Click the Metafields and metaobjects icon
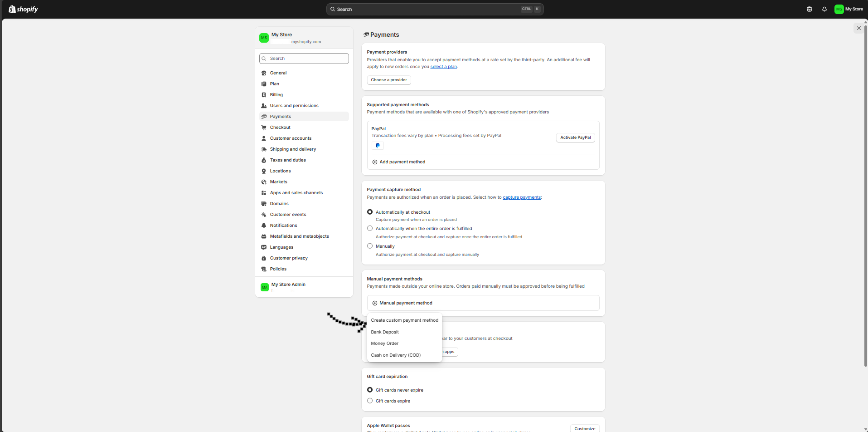 tap(264, 236)
